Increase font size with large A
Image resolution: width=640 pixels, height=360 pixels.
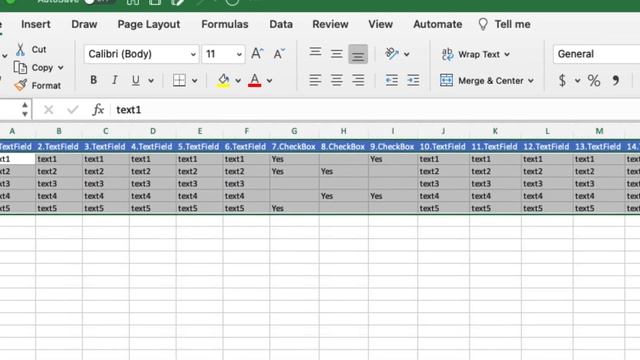257,54
